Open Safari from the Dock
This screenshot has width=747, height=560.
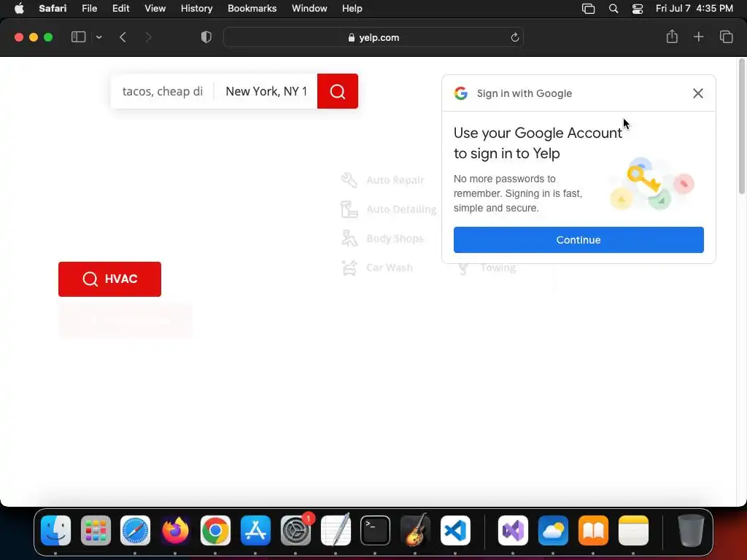[x=135, y=530]
